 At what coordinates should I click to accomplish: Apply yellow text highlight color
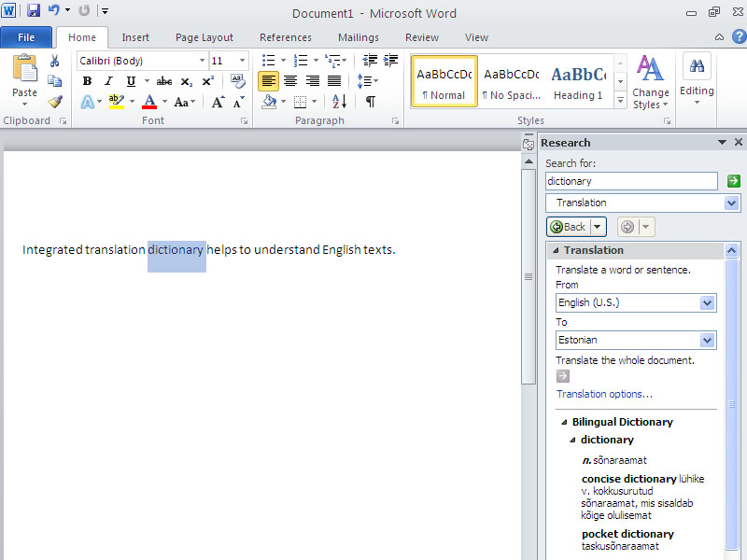[116, 102]
